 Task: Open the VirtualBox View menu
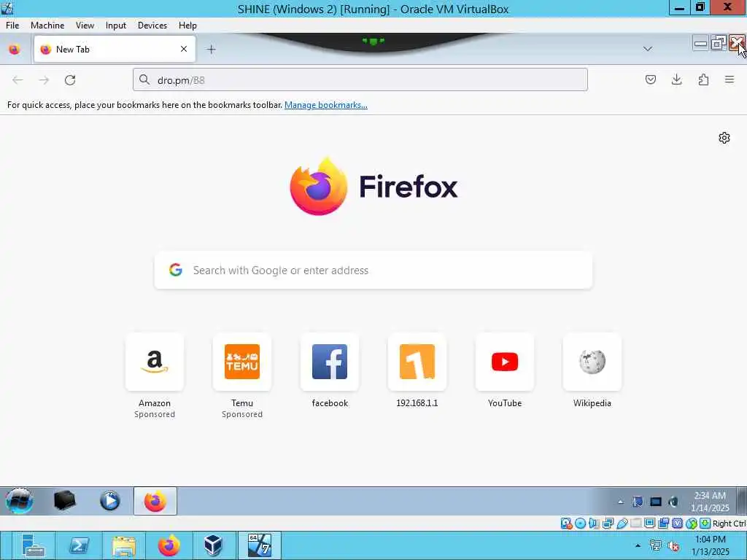[x=85, y=26]
